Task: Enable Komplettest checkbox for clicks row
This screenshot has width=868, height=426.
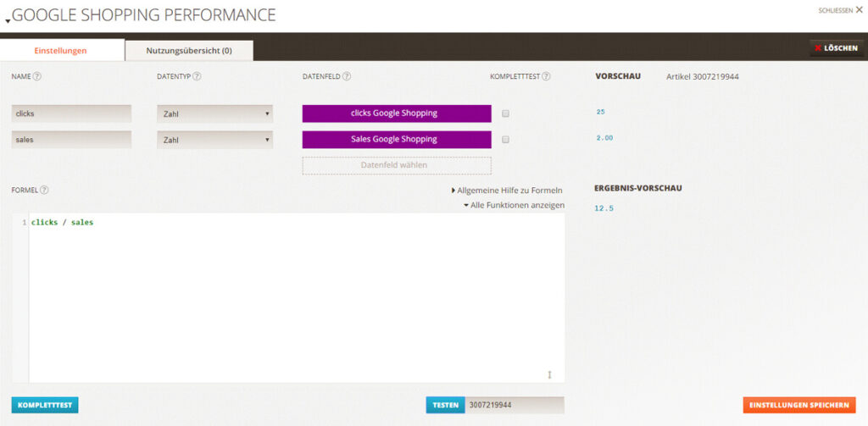Action: click(505, 114)
